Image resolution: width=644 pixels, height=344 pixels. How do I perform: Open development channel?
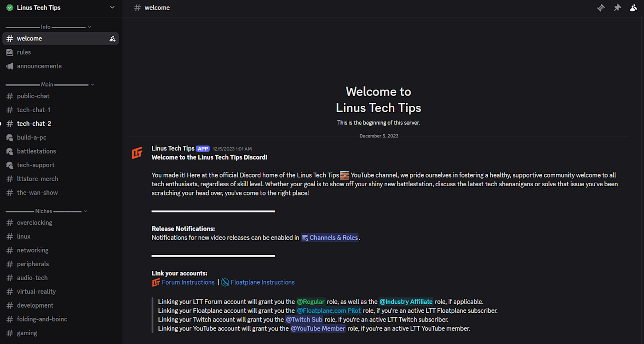pos(61,305)
